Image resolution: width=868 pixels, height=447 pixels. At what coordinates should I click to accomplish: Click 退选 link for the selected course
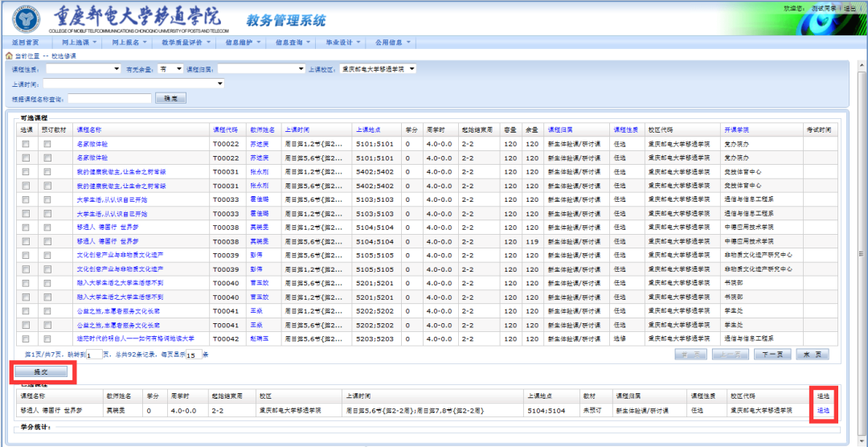(x=823, y=410)
